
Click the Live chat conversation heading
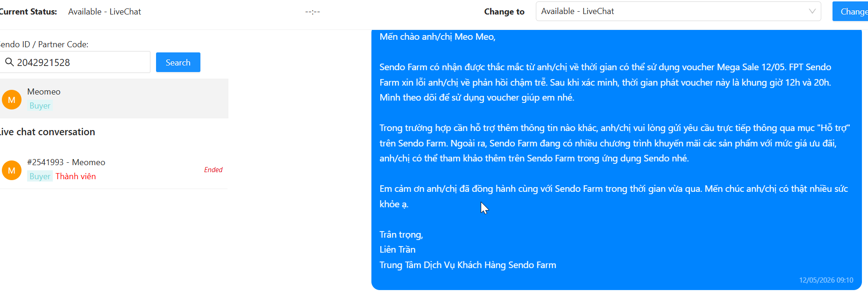pyautogui.click(x=47, y=132)
